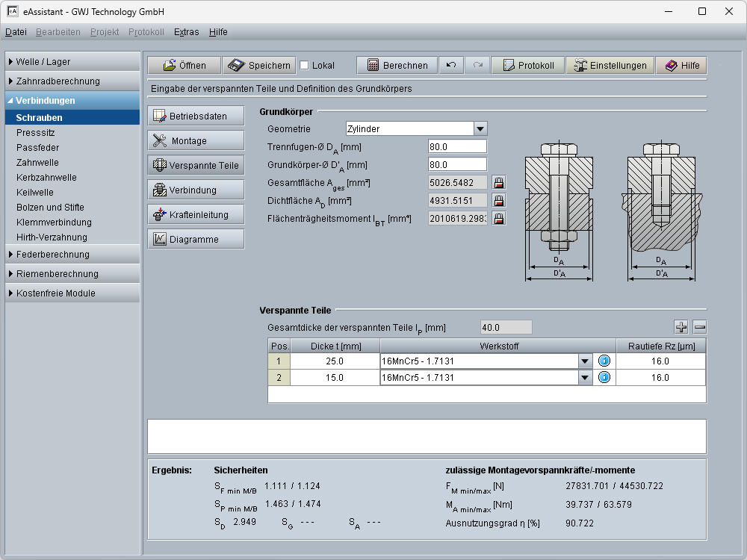Open the Extras menu

186,32
